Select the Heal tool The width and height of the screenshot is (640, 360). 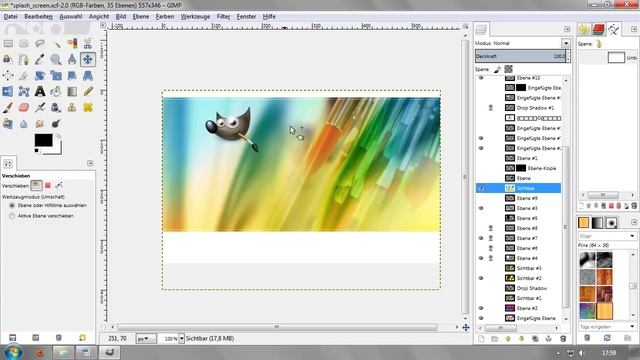pos(88,107)
